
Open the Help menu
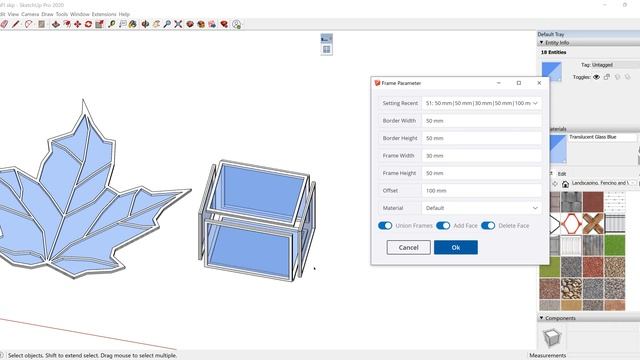(124, 14)
